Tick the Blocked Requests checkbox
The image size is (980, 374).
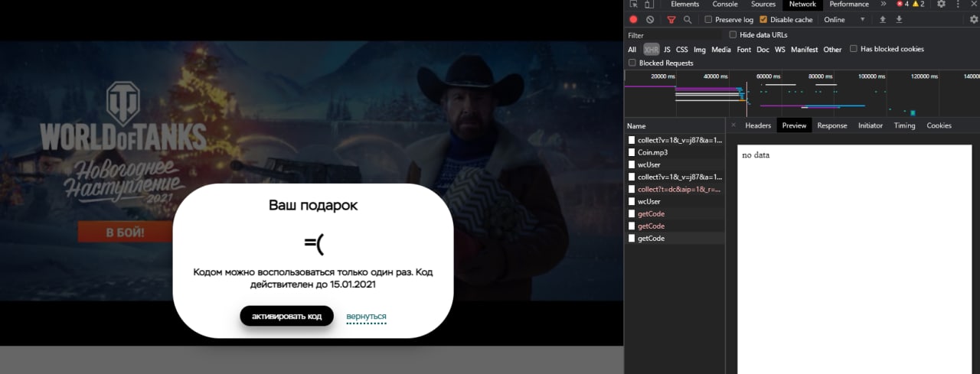click(632, 63)
